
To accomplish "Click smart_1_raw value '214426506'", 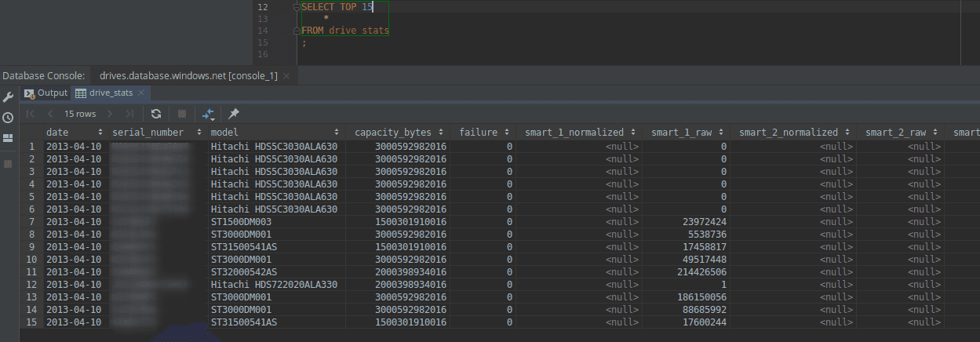I will [x=701, y=272].
